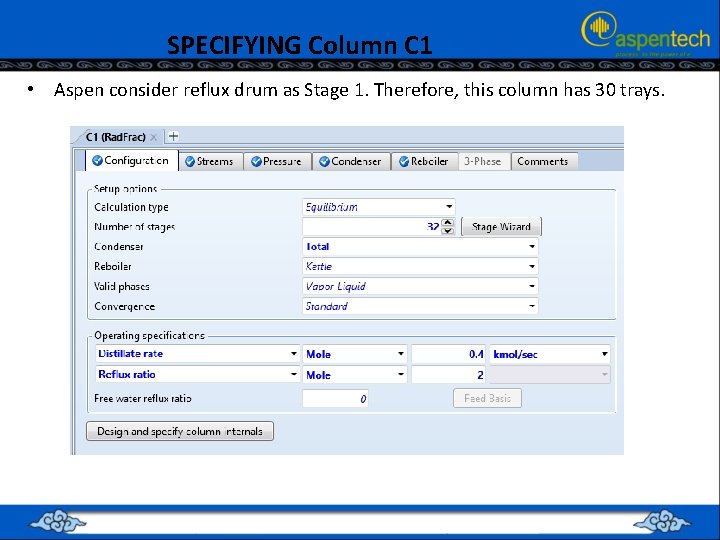Image resolution: width=720 pixels, height=540 pixels.
Task: Switch to the Pressure tab
Action: tap(277, 162)
